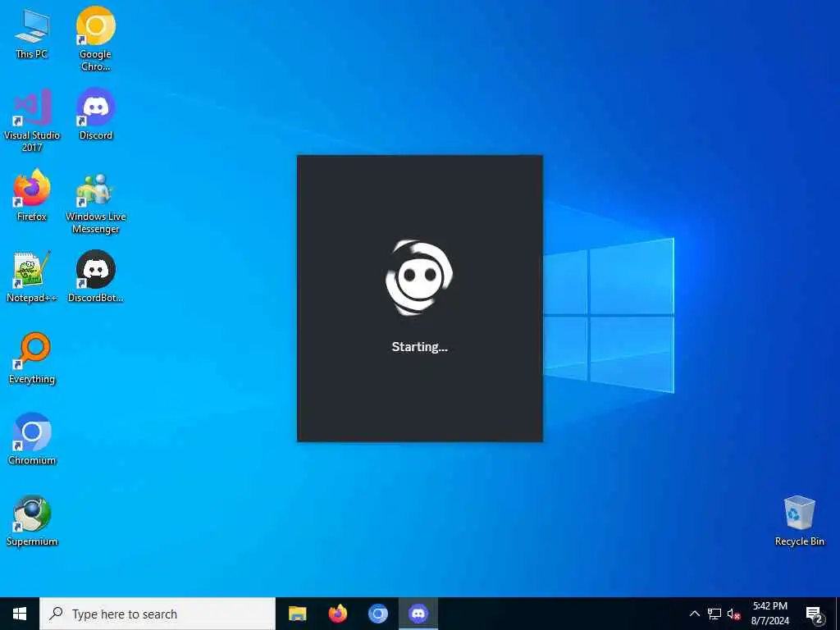
Task: Open the clock showing 5:42 PM
Action: click(x=769, y=614)
